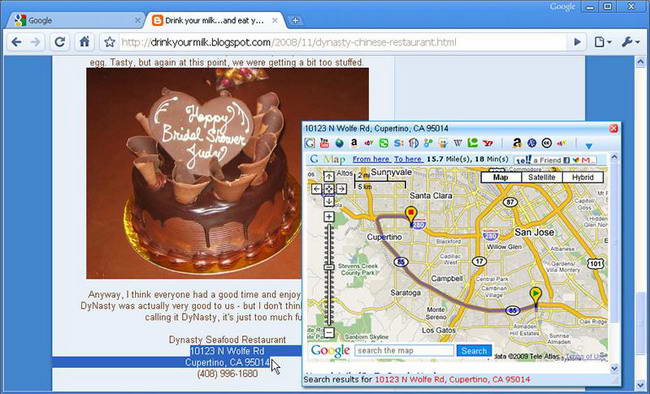Click the Go arrow beside the address bar
The width and height of the screenshot is (650, 394).
577,42
